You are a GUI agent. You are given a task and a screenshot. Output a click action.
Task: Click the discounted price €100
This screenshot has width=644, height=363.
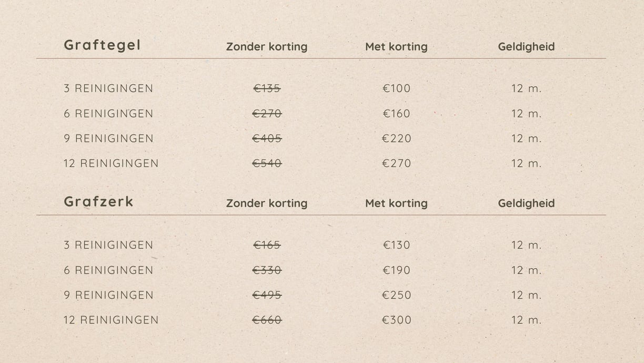[x=396, y=89]
